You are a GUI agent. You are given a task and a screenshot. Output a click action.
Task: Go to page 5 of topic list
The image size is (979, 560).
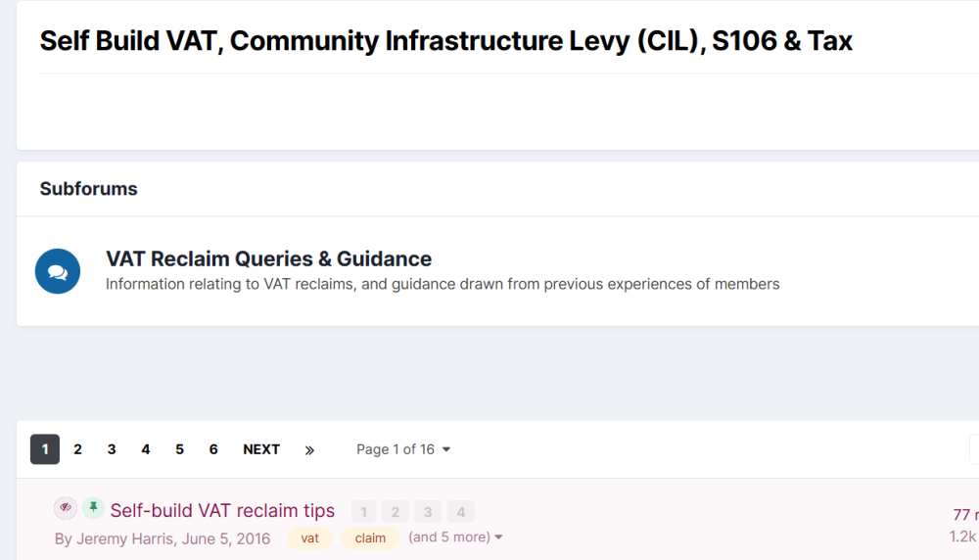coord(179,449)
